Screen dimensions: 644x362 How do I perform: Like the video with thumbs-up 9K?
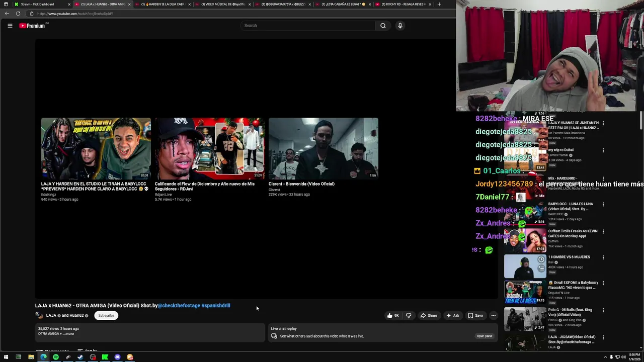(393, 316)
